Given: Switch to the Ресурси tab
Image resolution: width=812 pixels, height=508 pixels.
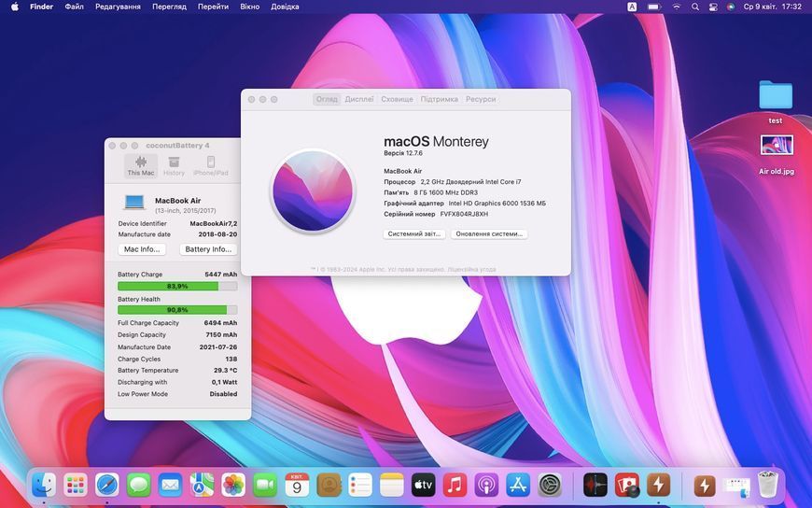Looking at the screenshot, I should click(x=481, y=99).
